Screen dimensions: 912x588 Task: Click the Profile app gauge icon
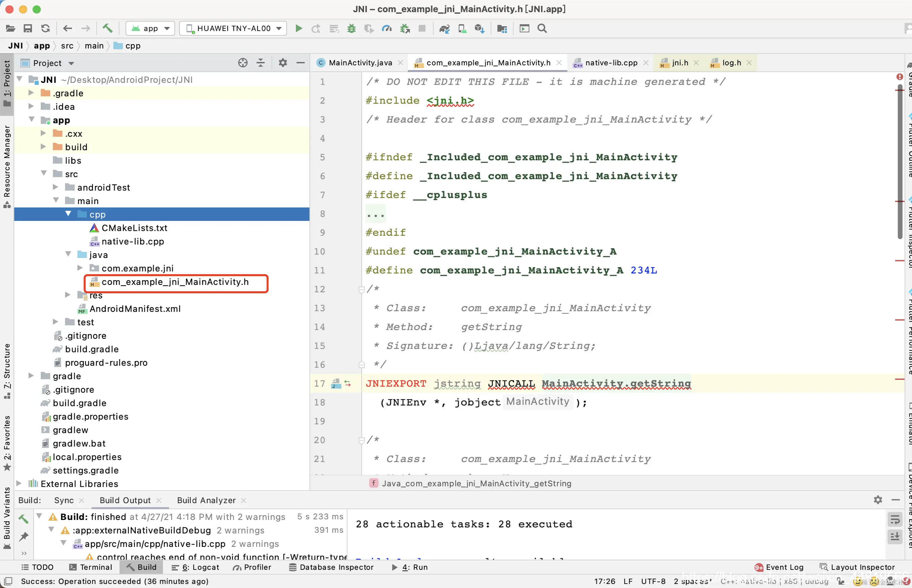(386, 28)
